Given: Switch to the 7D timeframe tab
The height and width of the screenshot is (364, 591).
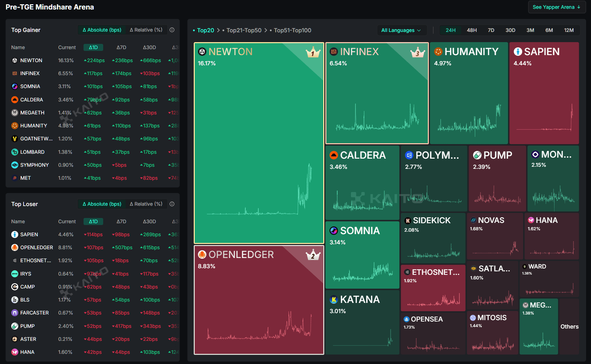Looking at the screenshot, I should pyautogui.click(x=491, y=30).
